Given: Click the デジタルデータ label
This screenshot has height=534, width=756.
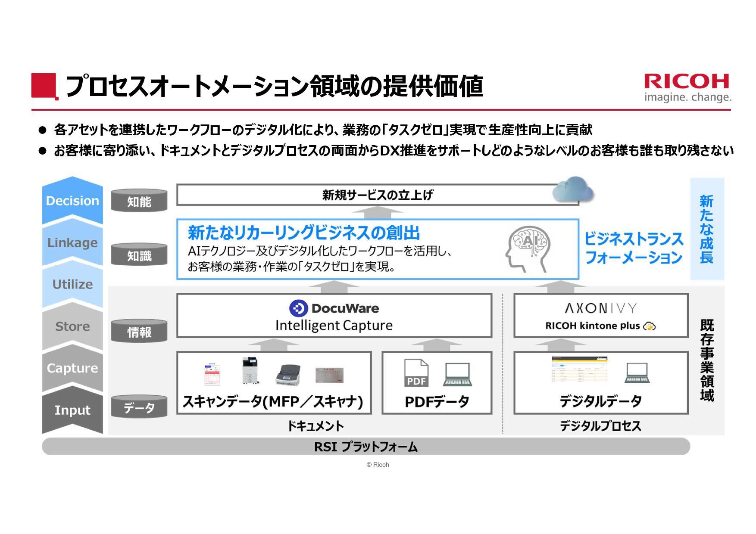Looking at the screenshot, I should click(x=601, y=401).
